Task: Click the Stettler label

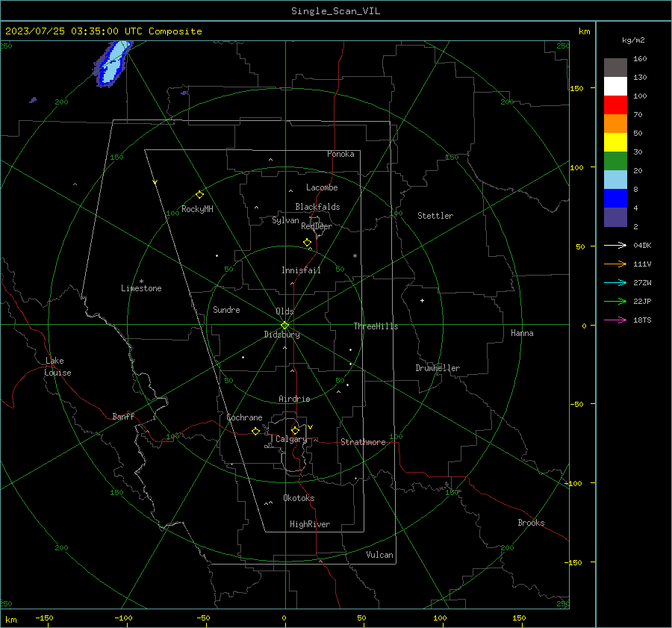Action: pos(435,216)
